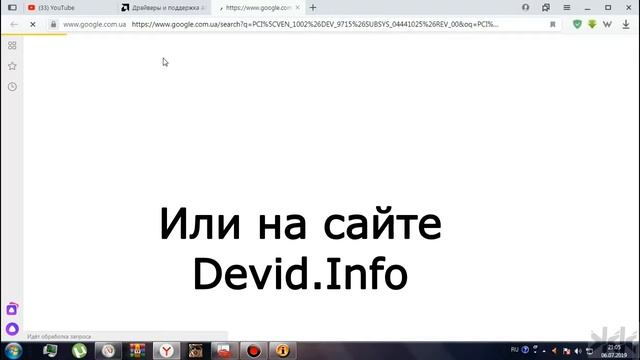Open the computer monitor taskbar icon
The width and height of the screenshot is (640, 360).
[50, 351]
